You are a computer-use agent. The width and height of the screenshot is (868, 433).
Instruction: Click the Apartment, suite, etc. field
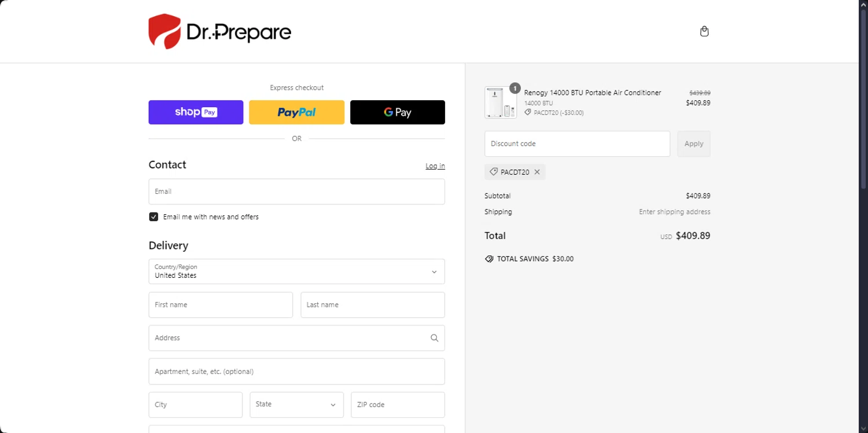point(297,372)
